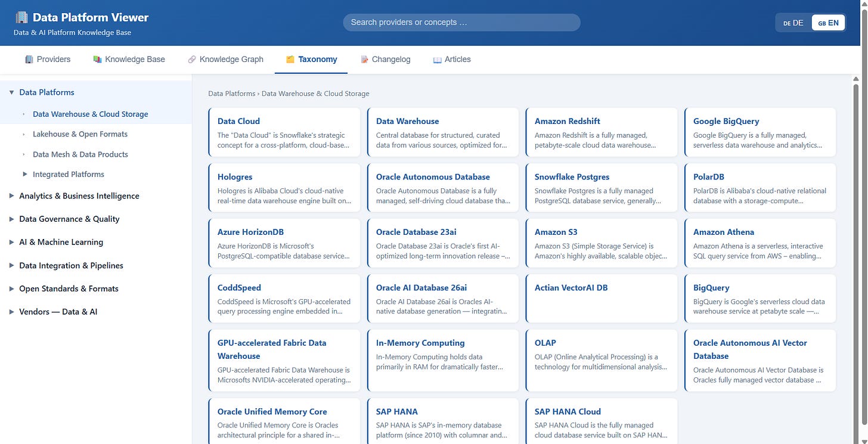Select Open Standards & Formats category label

click(69, 288)
